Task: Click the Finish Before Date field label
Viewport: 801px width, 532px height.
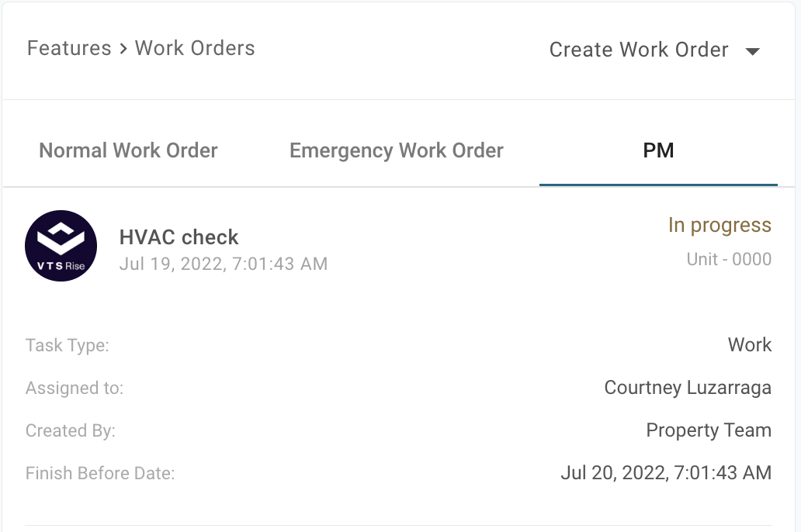Action: pyautogui.click(x=100, y=472)
